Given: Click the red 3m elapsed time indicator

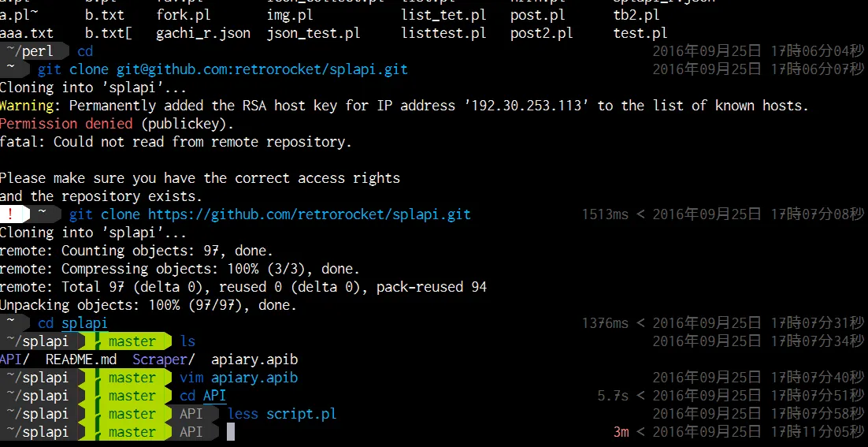Looking at the screenshot, I should point(621,432).
